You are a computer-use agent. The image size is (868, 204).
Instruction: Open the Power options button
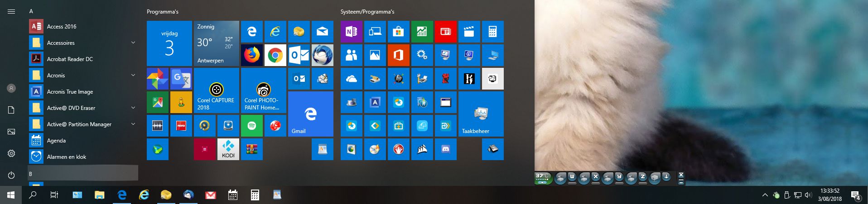pos(11,175)
